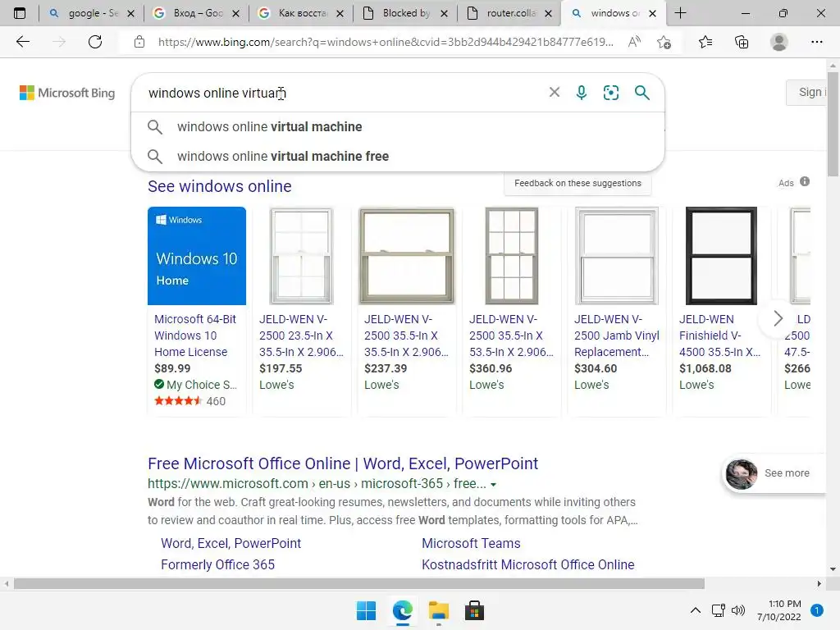Screen dimensions: 840x630
Task: Click the horizontal scrollbar thumb
Action: [x=359, y=583]
